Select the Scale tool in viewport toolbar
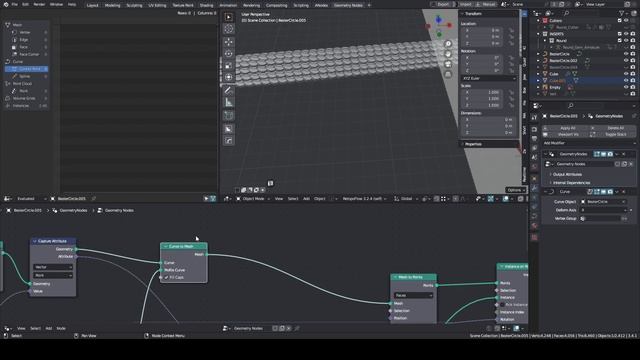This screenshot has height=360, width=640. coord(229,66)
